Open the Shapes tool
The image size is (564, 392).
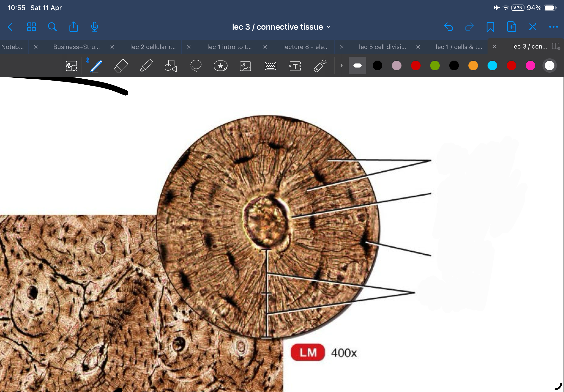coord(171,66)
